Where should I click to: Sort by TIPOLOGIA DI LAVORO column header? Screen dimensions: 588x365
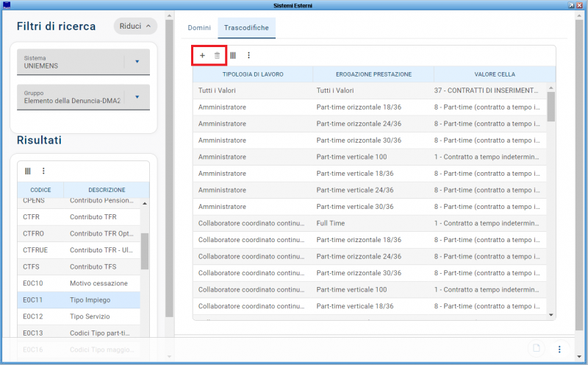[x=253, y=74]
